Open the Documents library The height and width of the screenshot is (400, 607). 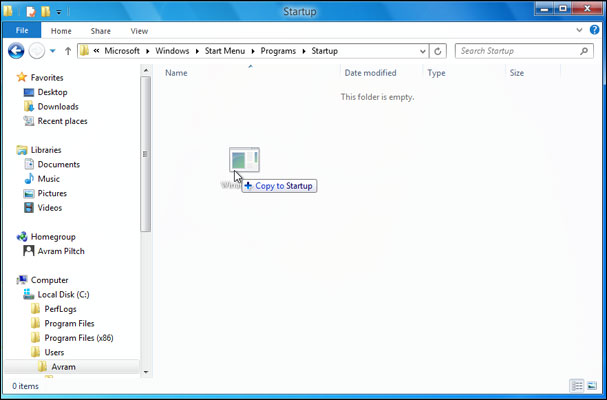coord(58,165)
